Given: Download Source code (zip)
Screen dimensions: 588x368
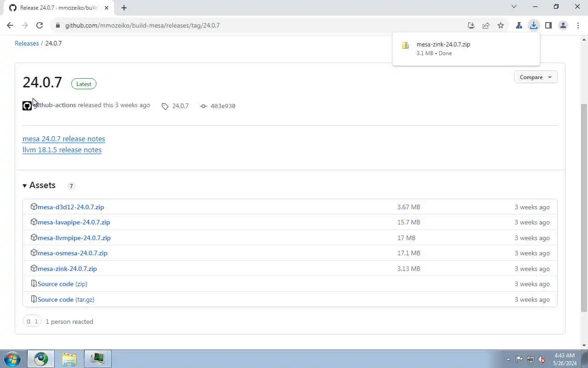Looking at the screenshot, I should (62, 284).
